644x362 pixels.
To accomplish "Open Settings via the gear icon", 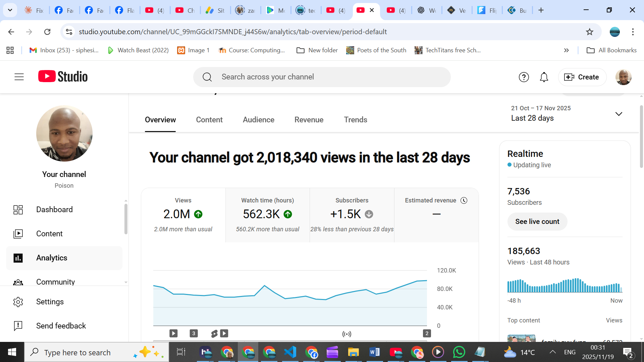I will [18, 302].
